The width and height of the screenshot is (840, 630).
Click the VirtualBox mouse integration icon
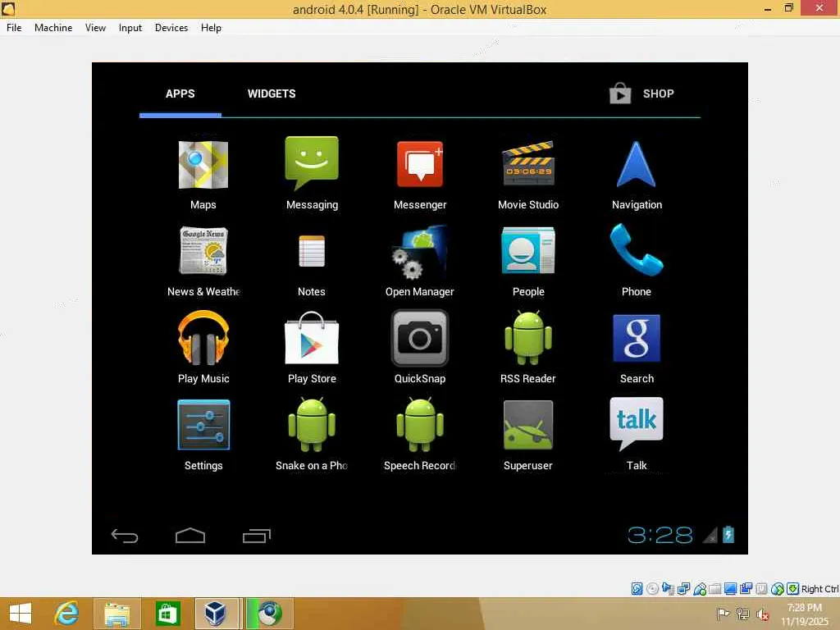coord(778,589)
